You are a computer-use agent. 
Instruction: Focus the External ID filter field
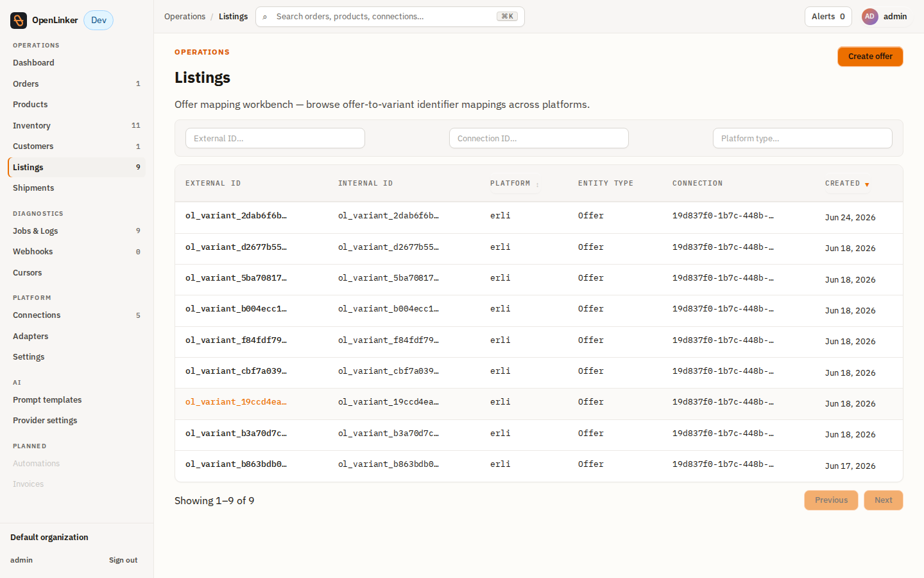pos(275,138)
